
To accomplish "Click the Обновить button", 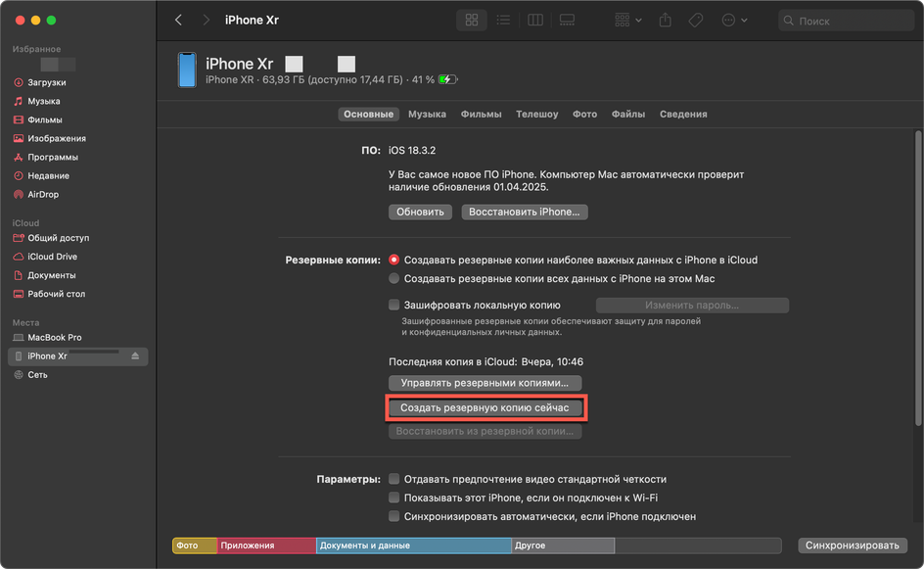I will pos(420,212).
